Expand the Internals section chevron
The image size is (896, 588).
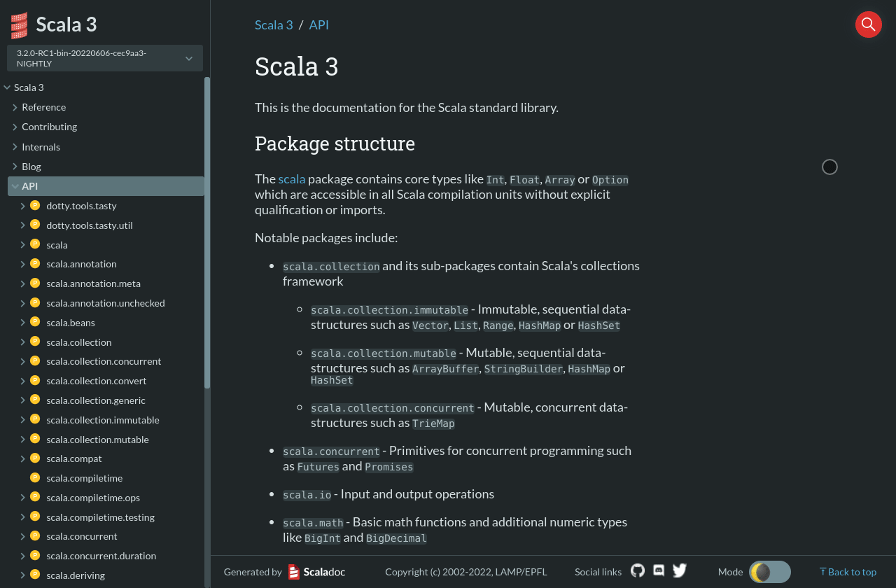click(15, 147)
